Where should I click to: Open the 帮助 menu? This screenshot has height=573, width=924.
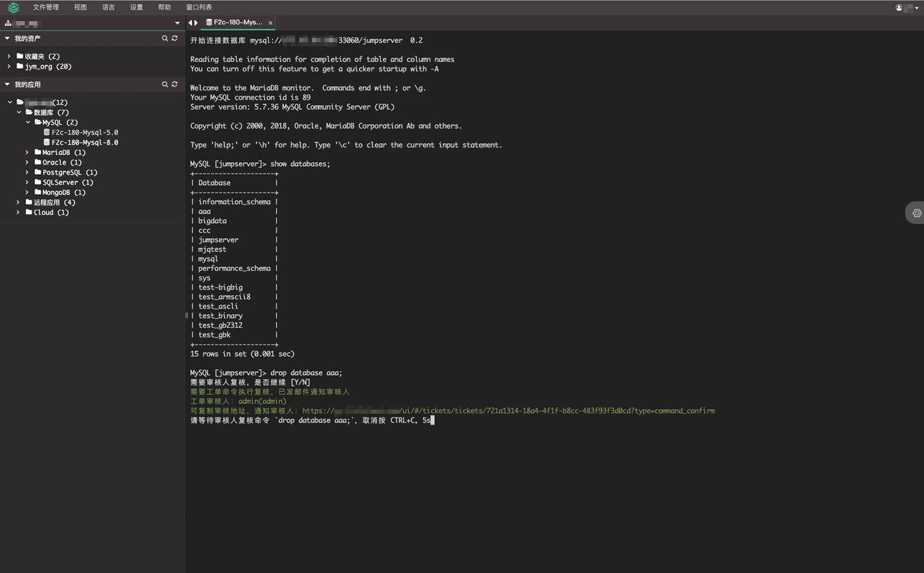pos(165,7)
